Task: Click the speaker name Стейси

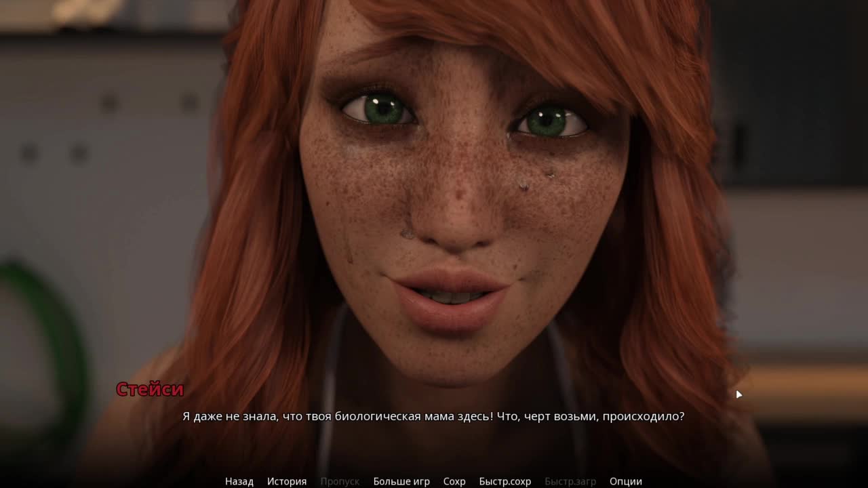Action: [x=150, y=389]
